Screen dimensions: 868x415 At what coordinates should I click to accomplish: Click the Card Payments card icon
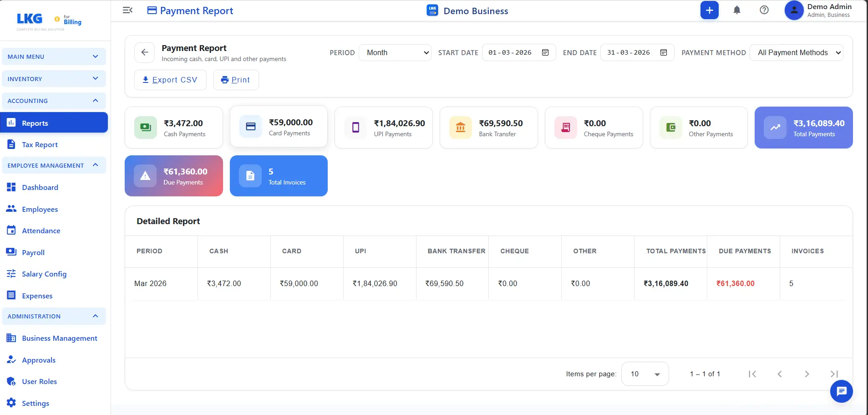coord(251,126)
